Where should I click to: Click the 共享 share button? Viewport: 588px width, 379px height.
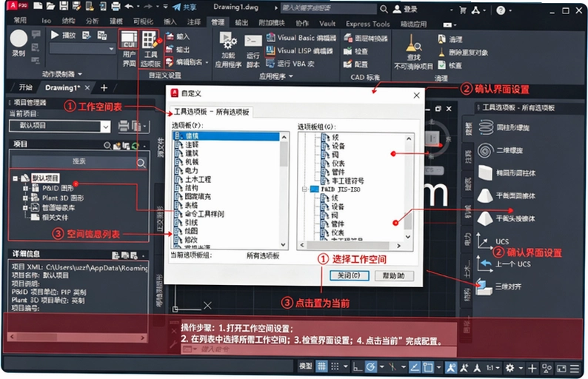[x=184, y=7]
